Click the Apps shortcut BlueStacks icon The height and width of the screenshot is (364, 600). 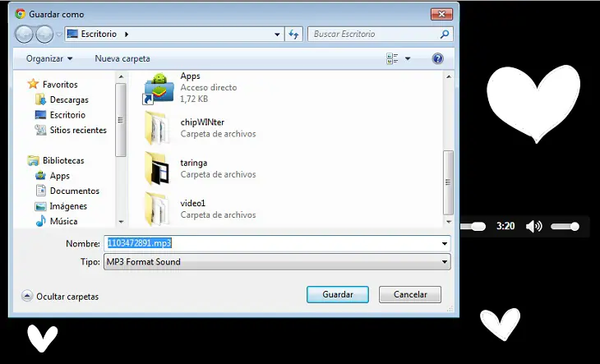click(159, 89)
